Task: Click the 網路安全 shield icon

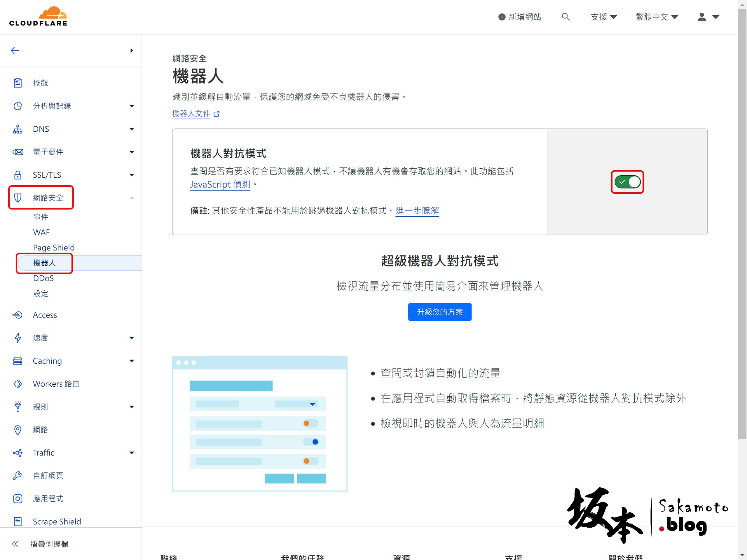Action: pyautogui.click(x=18, y=198)
